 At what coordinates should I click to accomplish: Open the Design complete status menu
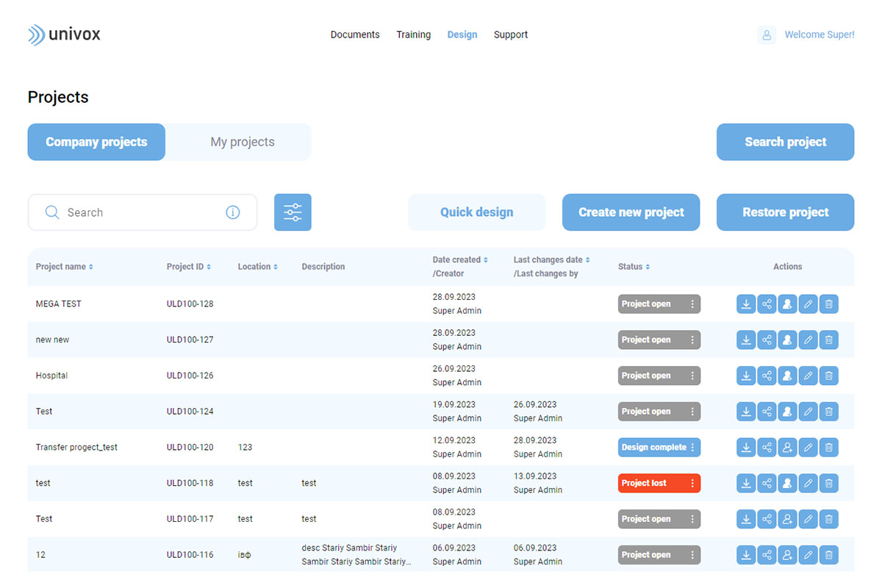click(692, 447)
